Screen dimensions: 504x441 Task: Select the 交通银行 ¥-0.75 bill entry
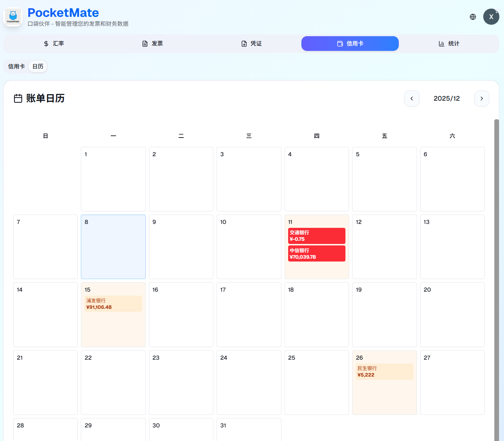[316, 236]
